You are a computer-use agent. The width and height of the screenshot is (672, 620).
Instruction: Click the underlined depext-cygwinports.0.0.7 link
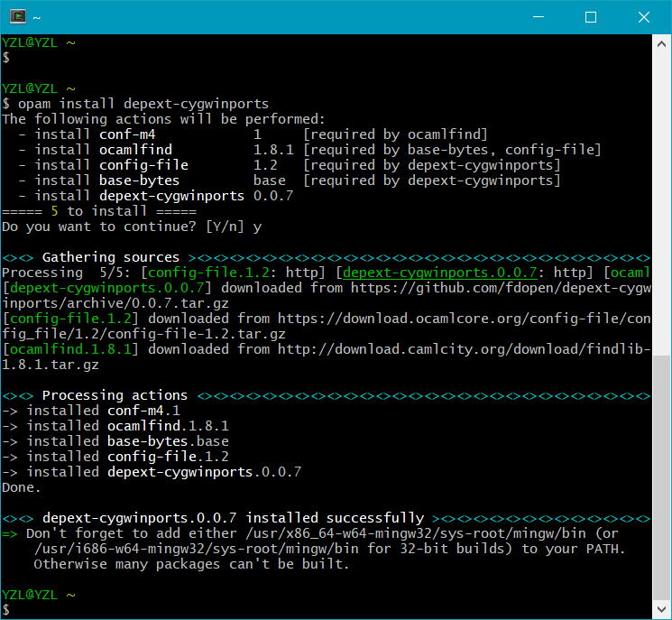pos(439,273)
